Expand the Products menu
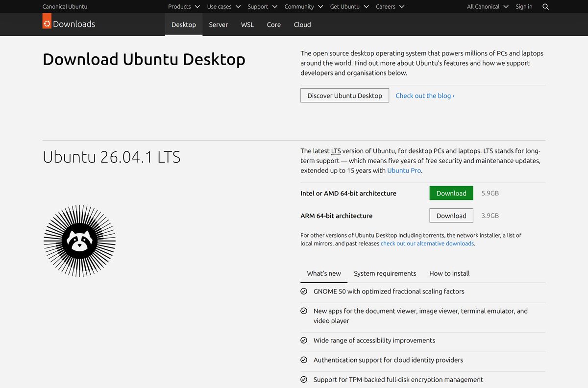588x388 pixels. [x=184, y=6]
